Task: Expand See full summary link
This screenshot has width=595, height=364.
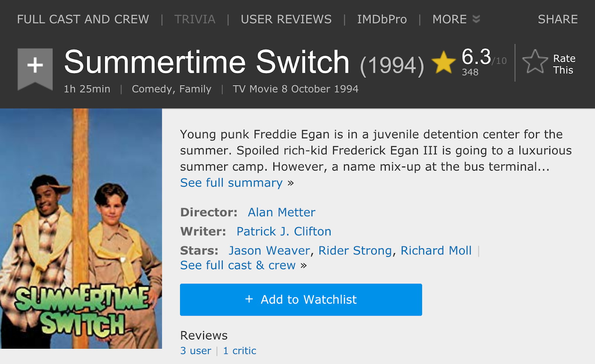Action: tap(231, 183)
